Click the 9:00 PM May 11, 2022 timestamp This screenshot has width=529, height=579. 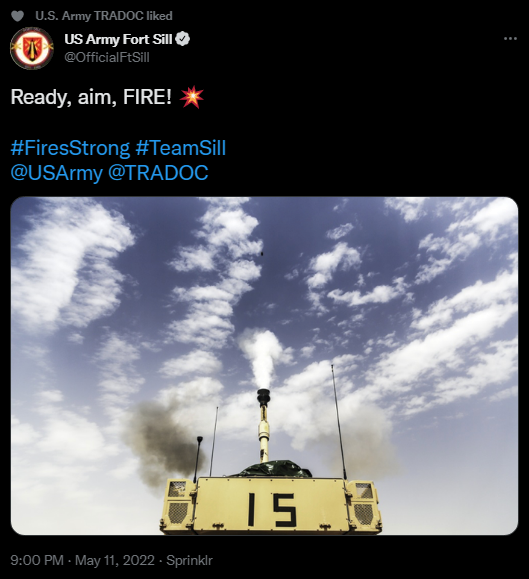82,560
